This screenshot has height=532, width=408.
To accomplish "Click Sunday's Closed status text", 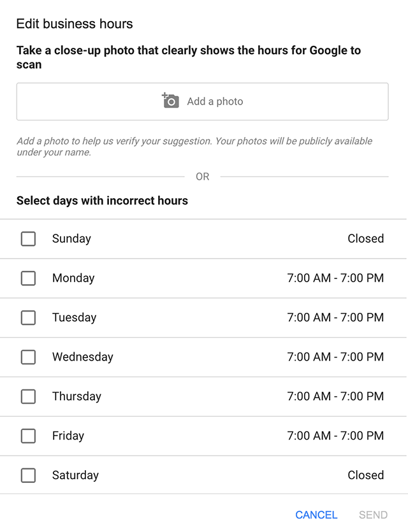I will (365, 238).
